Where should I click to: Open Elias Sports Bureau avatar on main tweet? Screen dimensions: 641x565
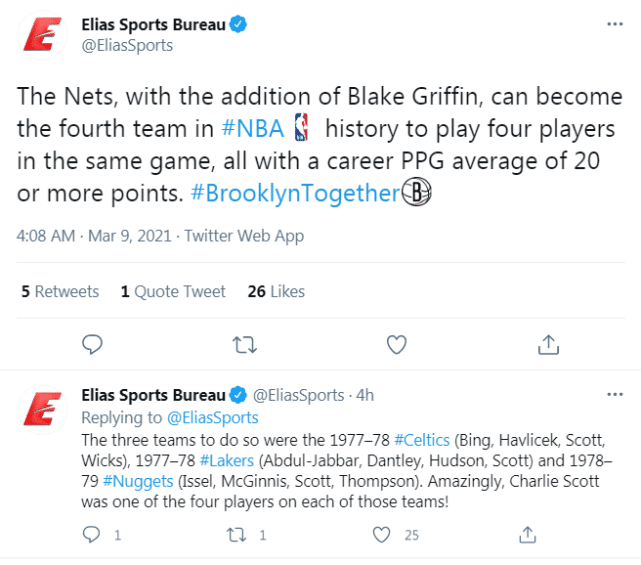point(43,35)
